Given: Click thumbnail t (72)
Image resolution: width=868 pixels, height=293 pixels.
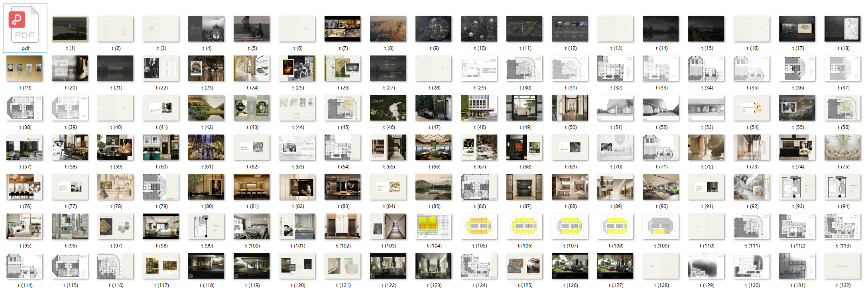Looking at the screenshot, I should click(x=706, y=148).
